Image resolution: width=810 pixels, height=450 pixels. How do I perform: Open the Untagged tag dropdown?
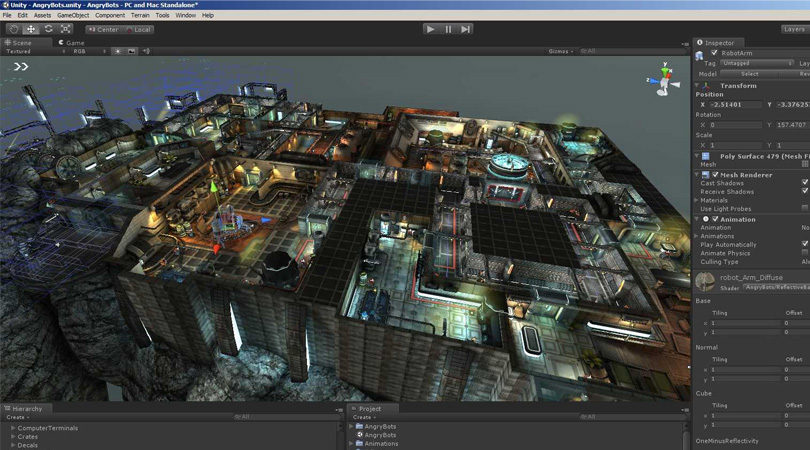click(757, 63)
